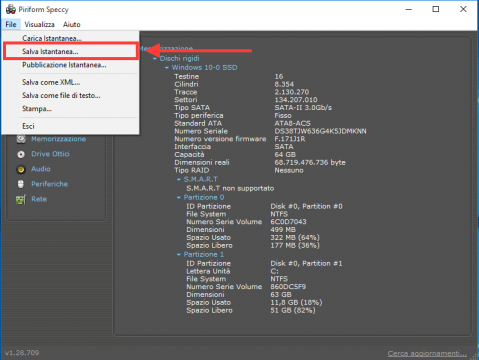Open Drive Ottici in the sidebar

50,154
